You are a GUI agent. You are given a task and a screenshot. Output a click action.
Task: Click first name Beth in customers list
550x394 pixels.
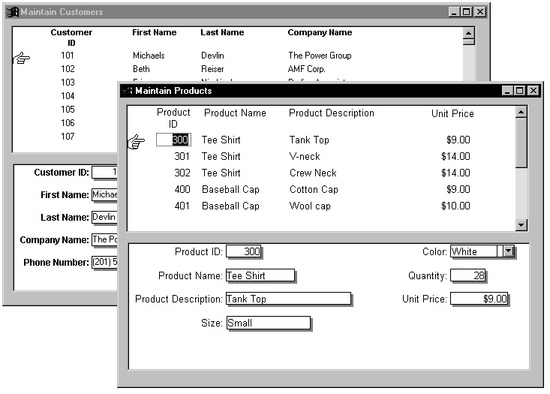pyautogui.click(x=141, y=69)
